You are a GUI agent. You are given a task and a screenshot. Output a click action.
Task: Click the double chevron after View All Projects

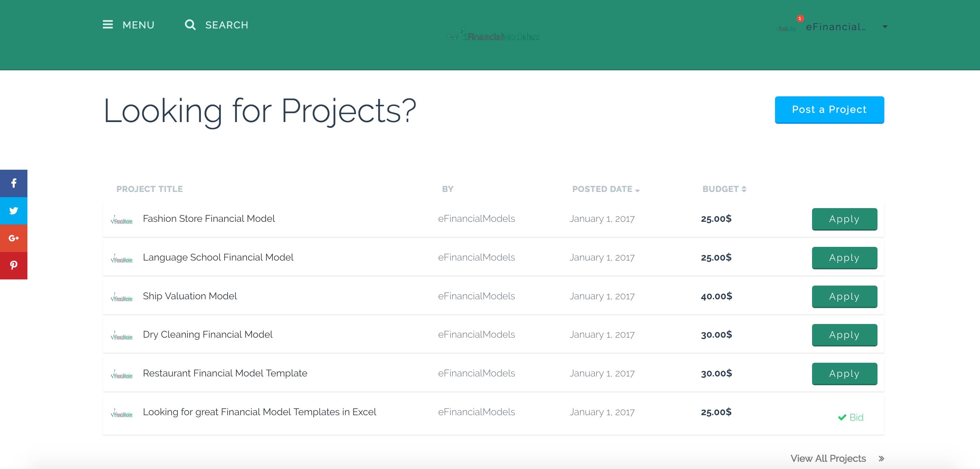click(x=881, y=459)
